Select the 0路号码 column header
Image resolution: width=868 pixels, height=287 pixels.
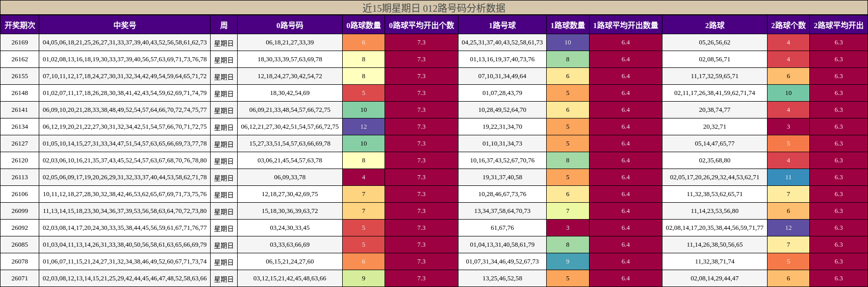pyautogui.click(x=290, y=25)
